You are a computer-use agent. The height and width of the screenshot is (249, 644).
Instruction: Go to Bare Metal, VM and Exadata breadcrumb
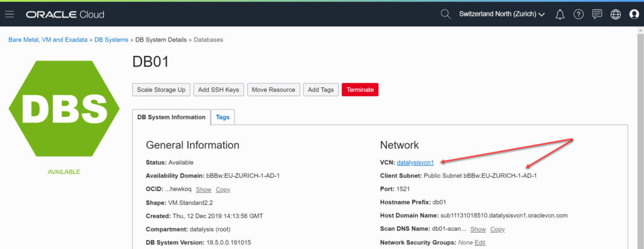click(48, 40)
